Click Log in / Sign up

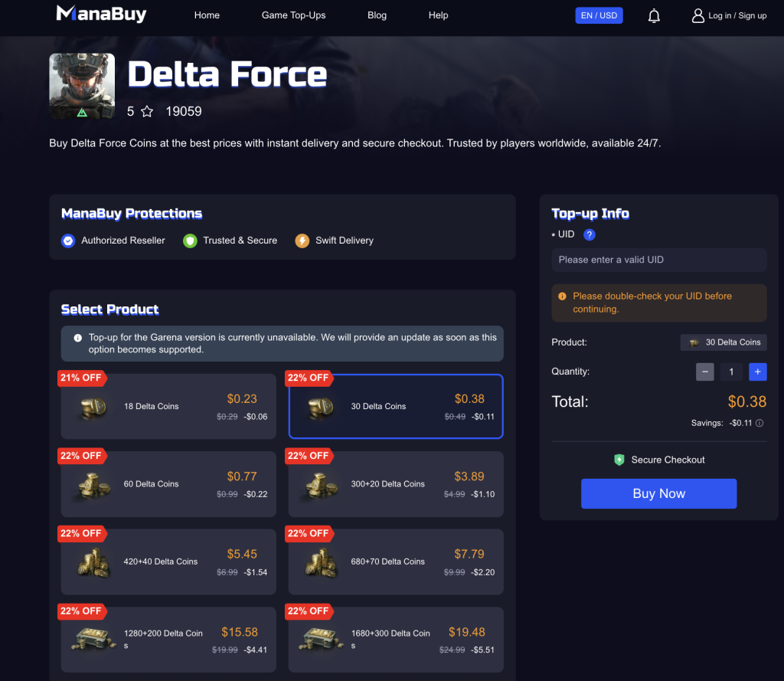coord(737,15)
